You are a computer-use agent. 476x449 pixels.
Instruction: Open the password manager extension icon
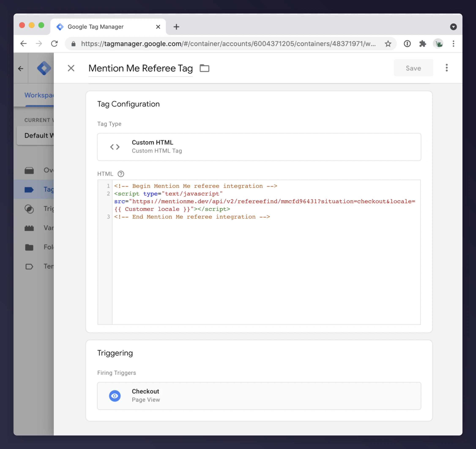pyautogui.click(x=407, y=44)
